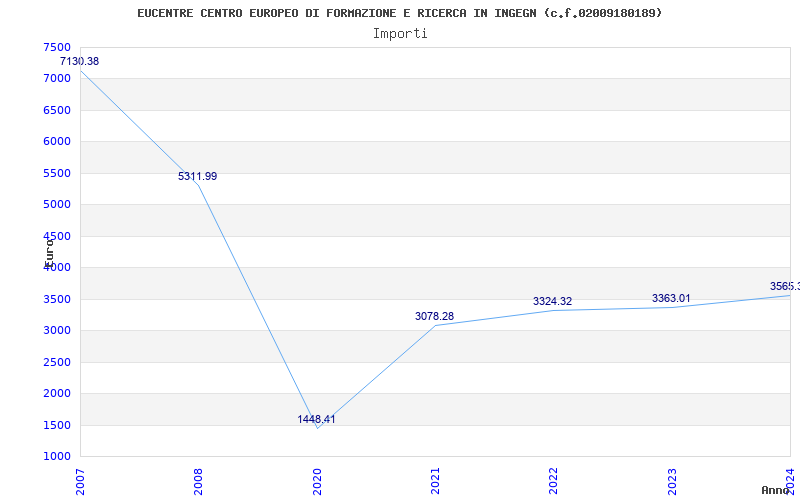The height and width of the screenshot is (500, 800).
Task: Click the 1500 y-axis tick label
Action: 57,426
